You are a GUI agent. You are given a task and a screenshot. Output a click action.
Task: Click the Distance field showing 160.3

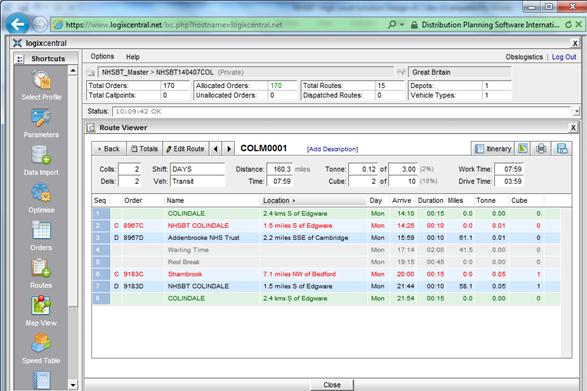[x=280, y=169]
